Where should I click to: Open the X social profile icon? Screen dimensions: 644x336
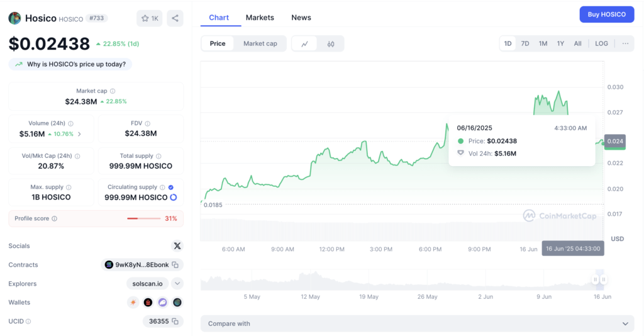pyautogui.click(x=177, y=246)
